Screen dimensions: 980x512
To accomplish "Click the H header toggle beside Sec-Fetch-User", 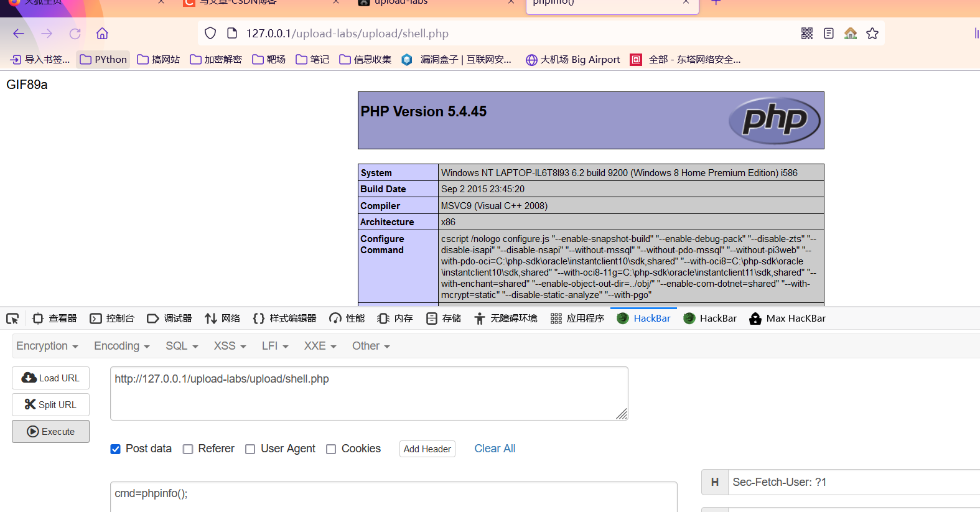I will 715,482.
